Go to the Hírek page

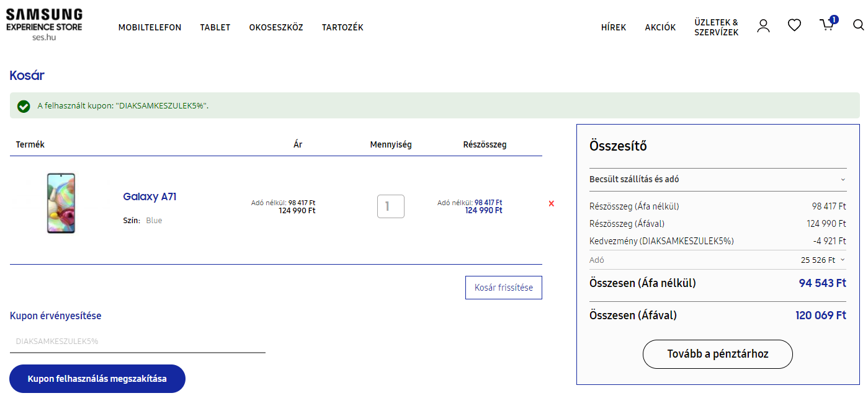613,27
